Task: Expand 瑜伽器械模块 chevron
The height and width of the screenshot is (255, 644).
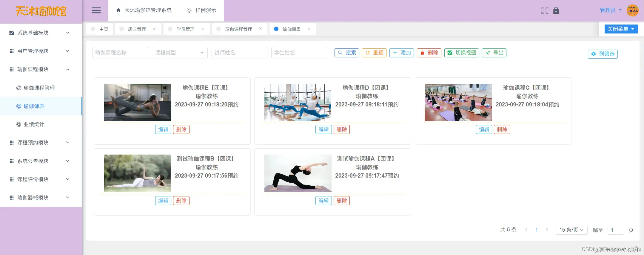Action: tap(68, 198)
